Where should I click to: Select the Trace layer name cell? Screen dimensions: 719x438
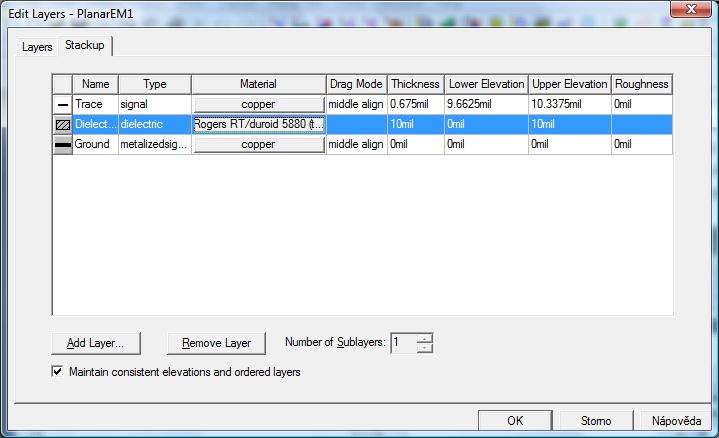tap(95, 105)
